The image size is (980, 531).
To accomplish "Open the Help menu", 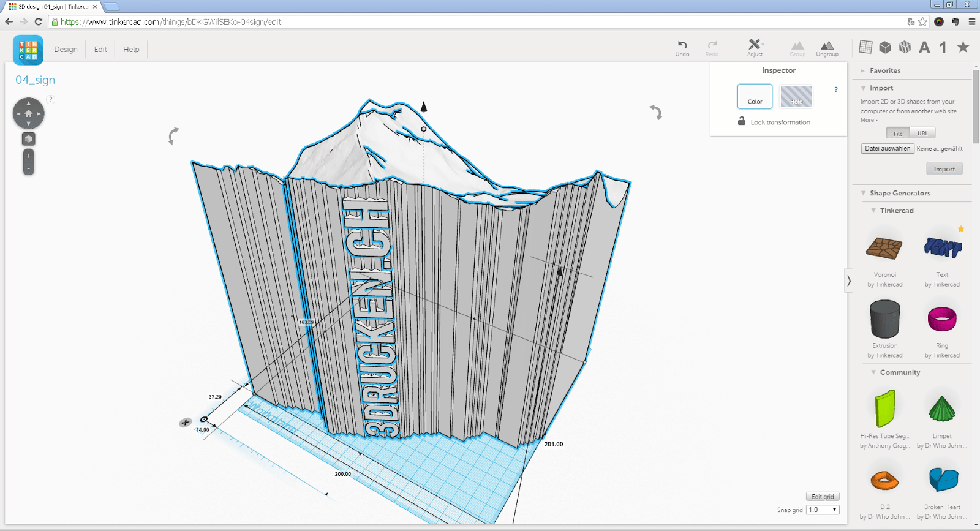I will point(131,50).
